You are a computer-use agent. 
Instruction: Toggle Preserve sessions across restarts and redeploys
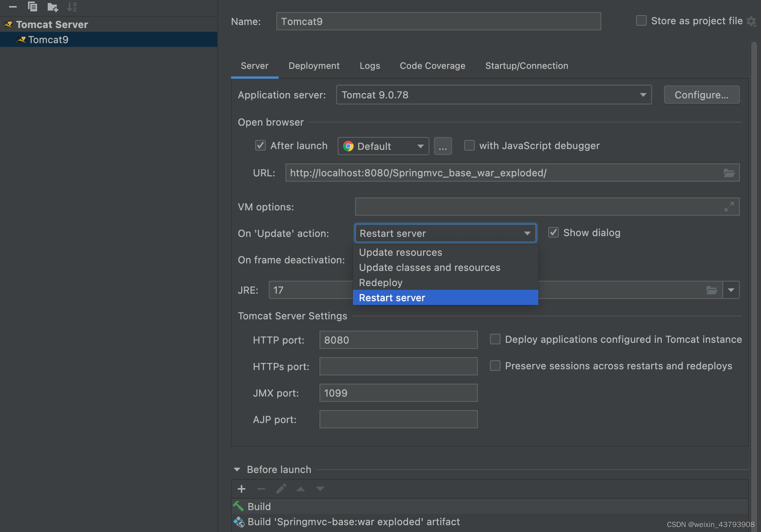tap(495, 366)
